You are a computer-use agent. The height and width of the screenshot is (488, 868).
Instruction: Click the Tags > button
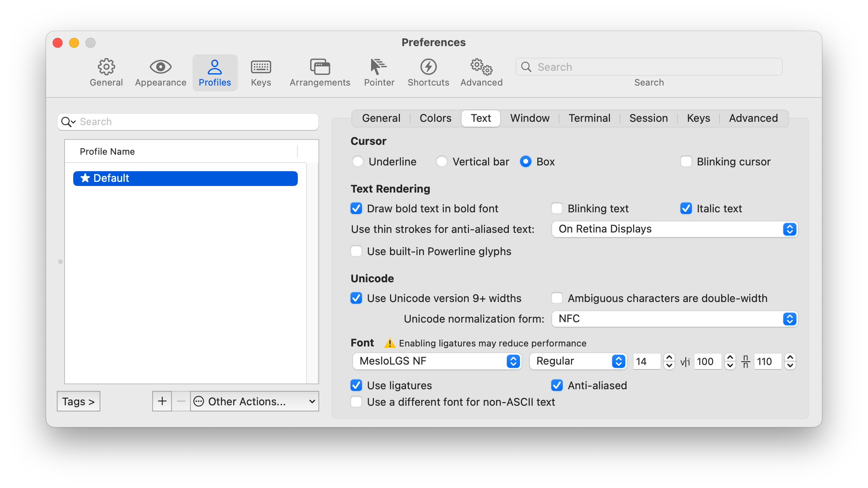click(x=78, y=401)
